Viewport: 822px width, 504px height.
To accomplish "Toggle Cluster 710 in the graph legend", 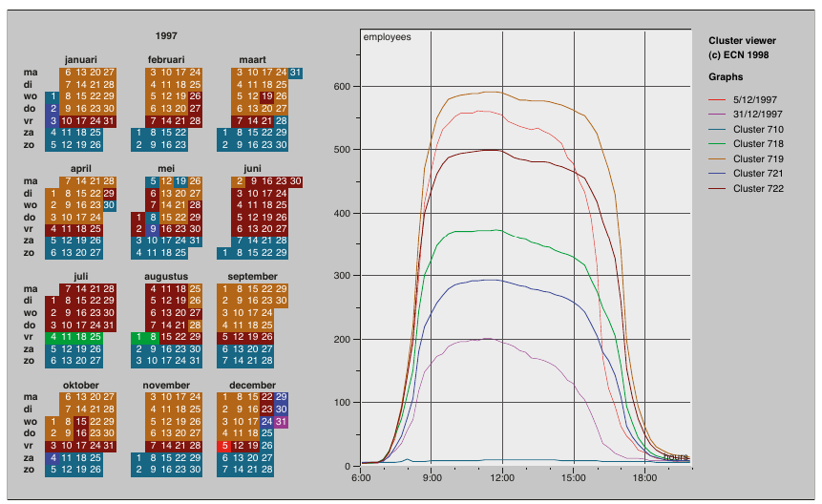I will tap(753, 129).
